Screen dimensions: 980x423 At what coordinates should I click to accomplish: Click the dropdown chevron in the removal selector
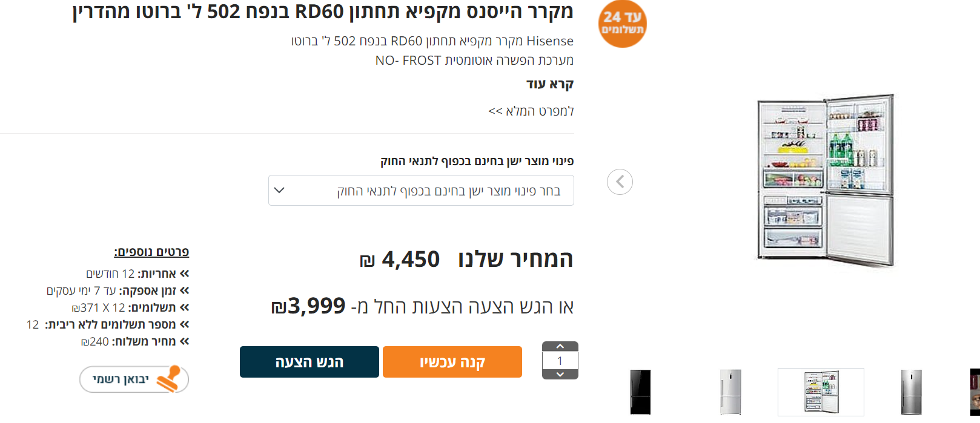tap(280, 190)
